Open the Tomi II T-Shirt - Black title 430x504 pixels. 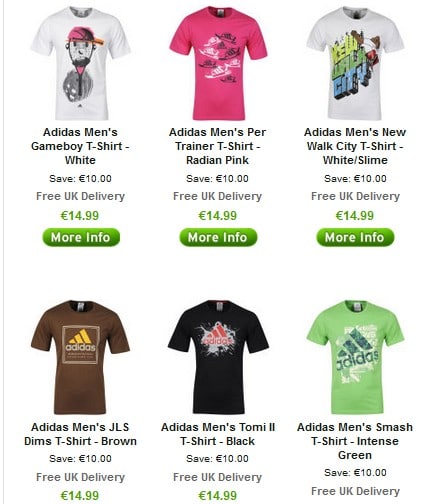(x=218, y=434)
